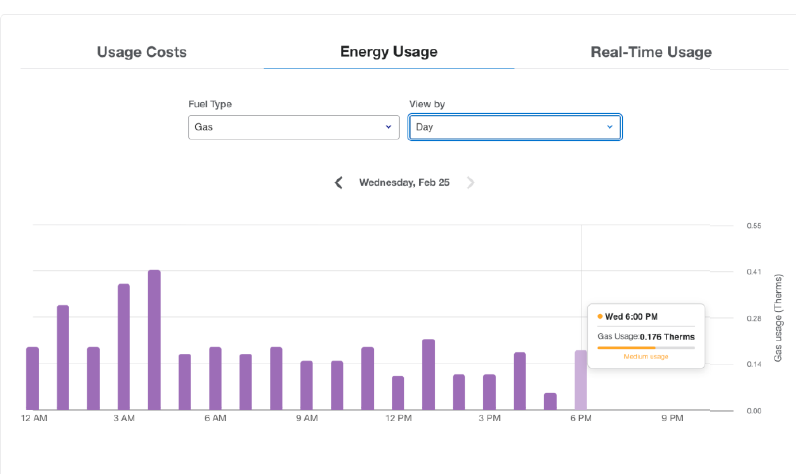Click the 0.00 y-axis value

click(x=754, y=411)
